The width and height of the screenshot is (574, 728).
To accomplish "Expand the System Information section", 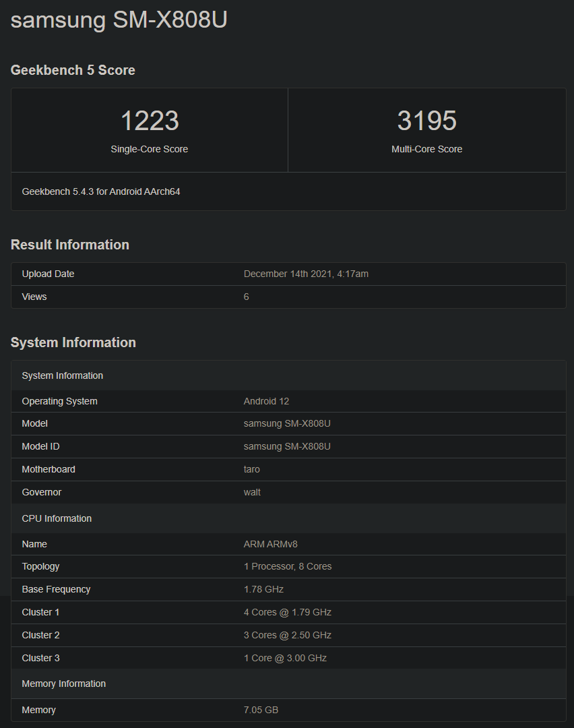I will [x=73, y=342].
